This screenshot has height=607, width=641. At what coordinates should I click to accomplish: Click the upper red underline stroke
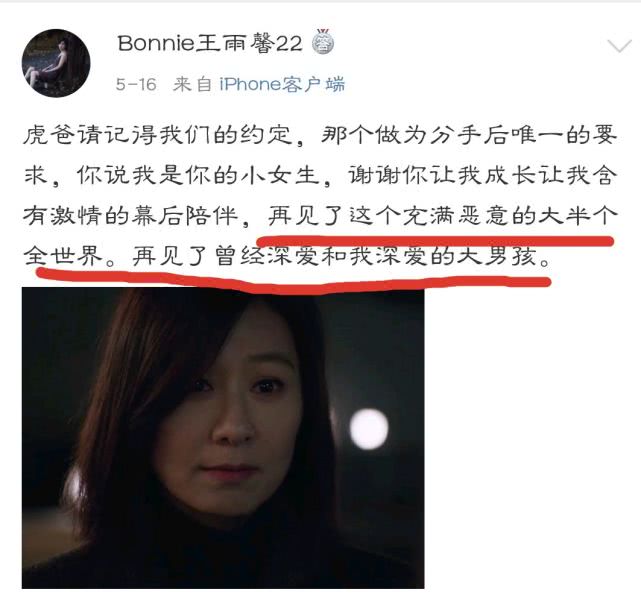click(435, 241)
